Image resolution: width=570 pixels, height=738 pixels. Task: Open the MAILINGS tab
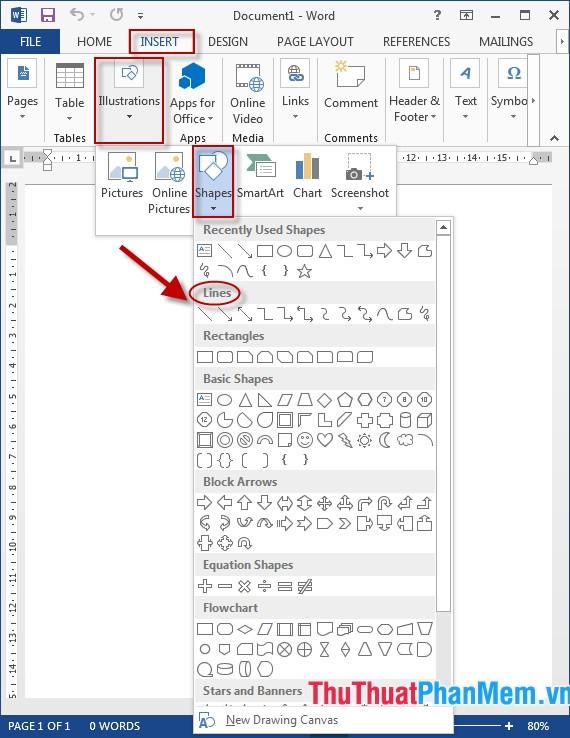pyautogui.click(x=506, y=41)
